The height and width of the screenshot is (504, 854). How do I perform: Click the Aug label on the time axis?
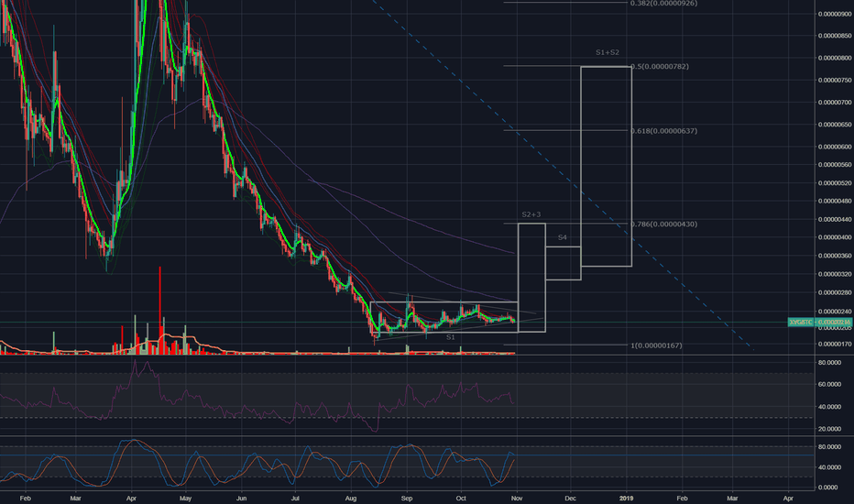(x=351, y=498)
